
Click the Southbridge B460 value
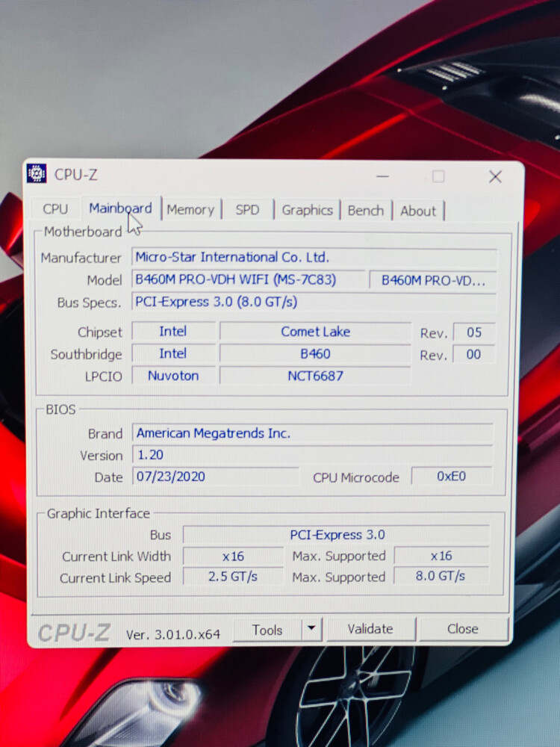pyautogui.click(x=315, y=354)
